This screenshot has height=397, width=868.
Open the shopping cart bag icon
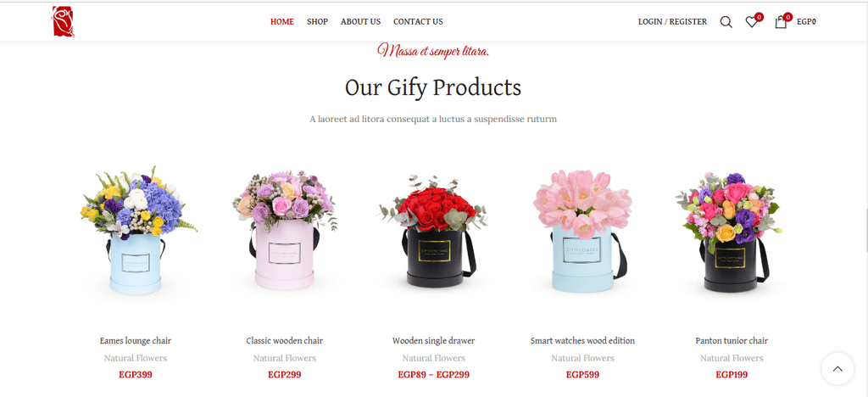(781, 22)
